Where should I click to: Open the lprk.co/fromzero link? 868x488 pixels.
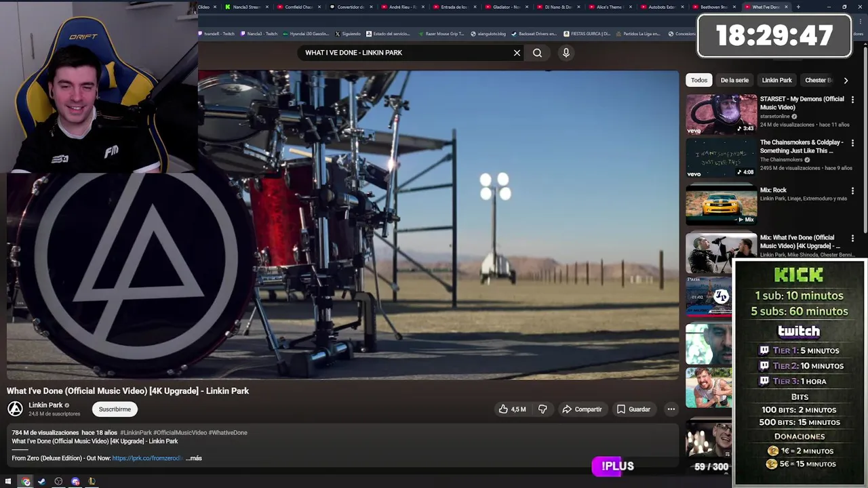[x=148, y=458]
